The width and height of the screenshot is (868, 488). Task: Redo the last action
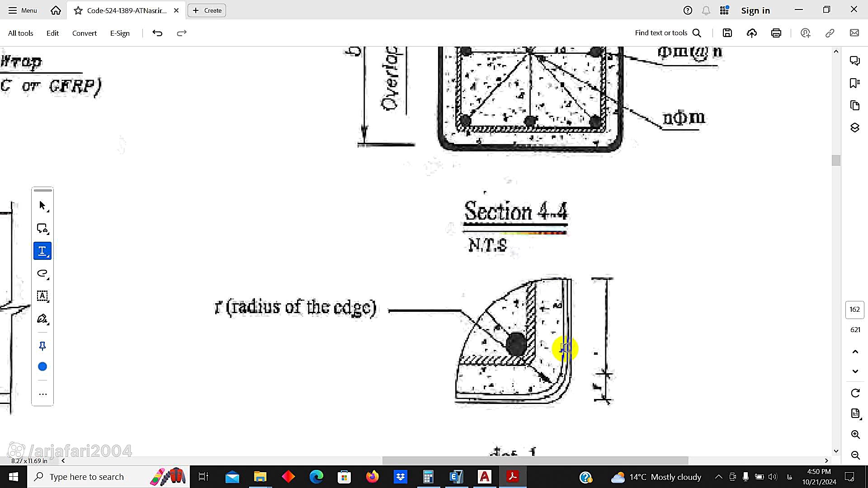[181, 33]
